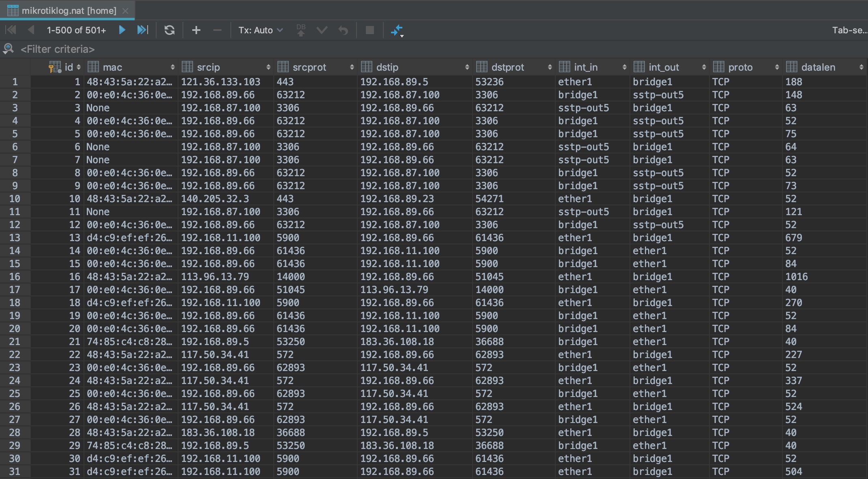
Task: Go to previous page of rows
Action: point(31,30)
